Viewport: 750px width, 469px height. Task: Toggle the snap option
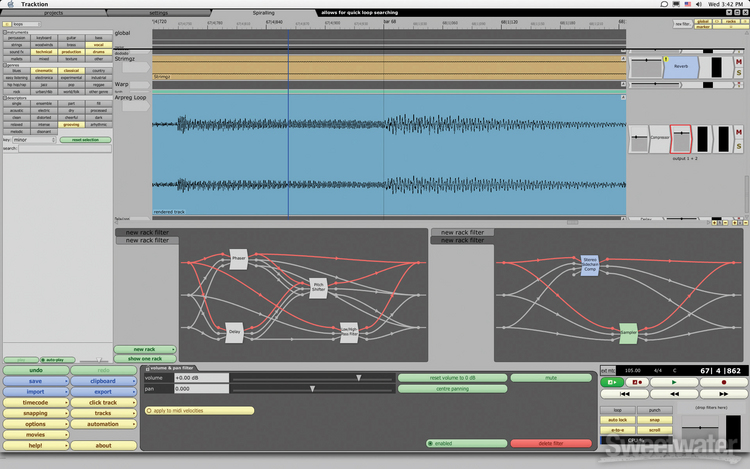(x=654, y=420)
